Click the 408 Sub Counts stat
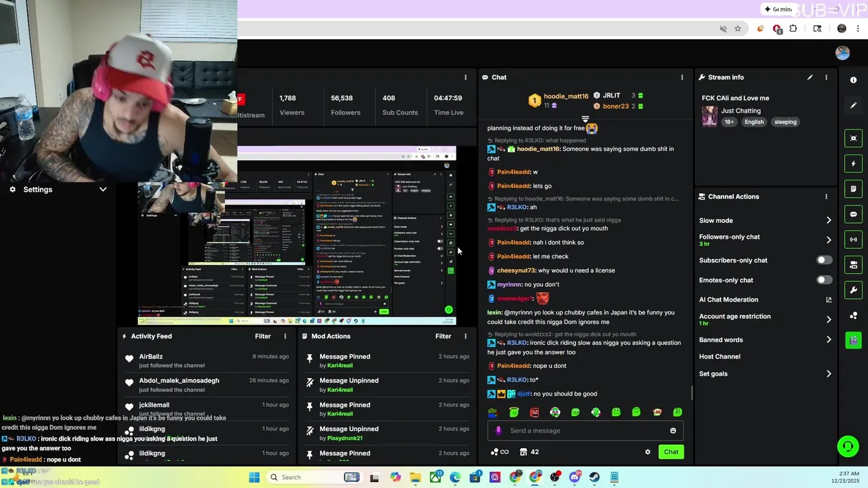Image resolution: width=868 pixels, height=488 pixels. [400, 105]
